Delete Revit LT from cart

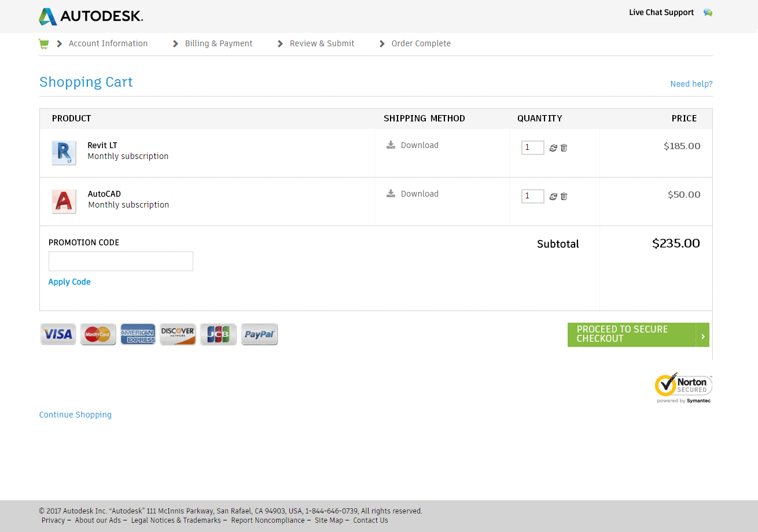pos(564,148)
